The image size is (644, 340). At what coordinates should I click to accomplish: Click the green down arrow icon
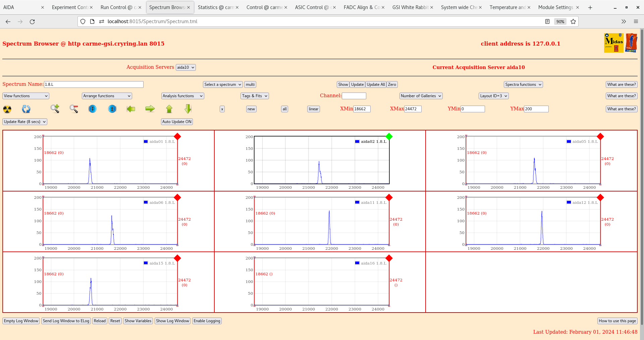click(x=188, y=109)
